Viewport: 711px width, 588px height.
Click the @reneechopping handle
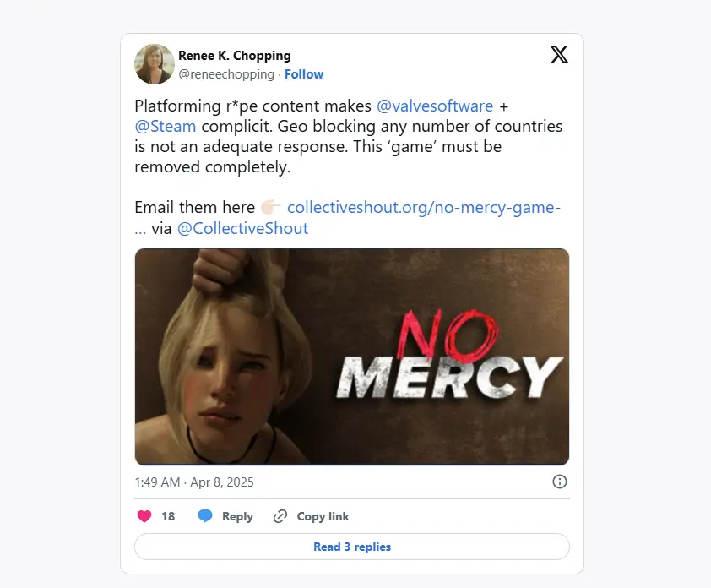click(226, 74)
